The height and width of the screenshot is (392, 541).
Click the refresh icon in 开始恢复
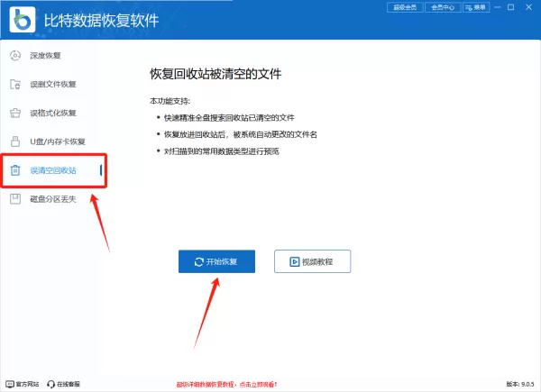tap(199, 262)
